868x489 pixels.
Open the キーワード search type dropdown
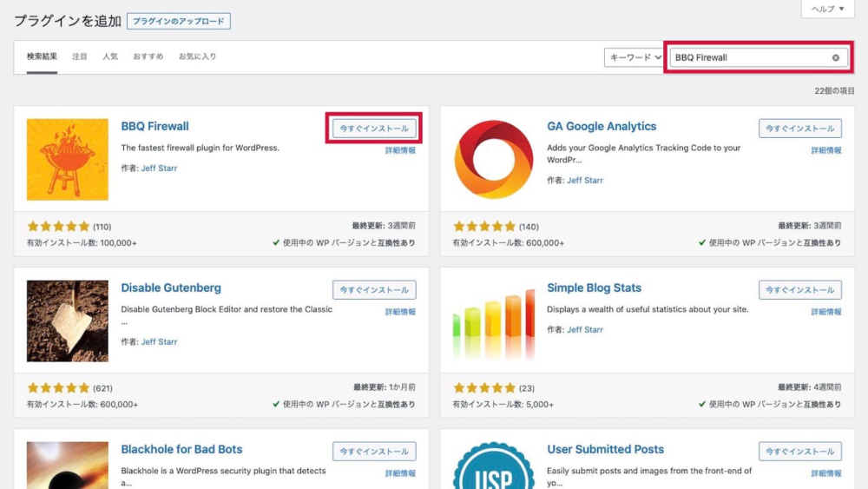[635, 57]
